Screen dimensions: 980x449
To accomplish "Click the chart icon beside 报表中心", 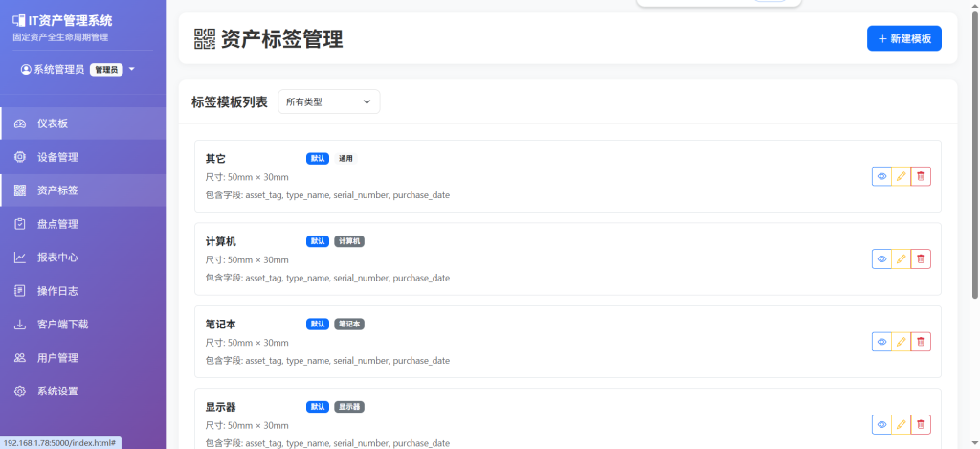I will pyautogui.click(x=20, y=258).
